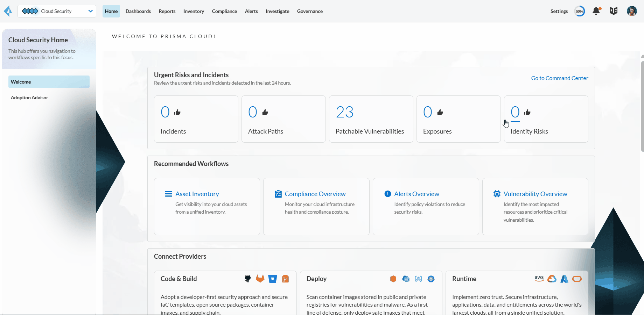Click the underlined 0 Identity Risks count
Image resolution: width=644 pixels, height=315 pixels.
click(x=515, y=113)
